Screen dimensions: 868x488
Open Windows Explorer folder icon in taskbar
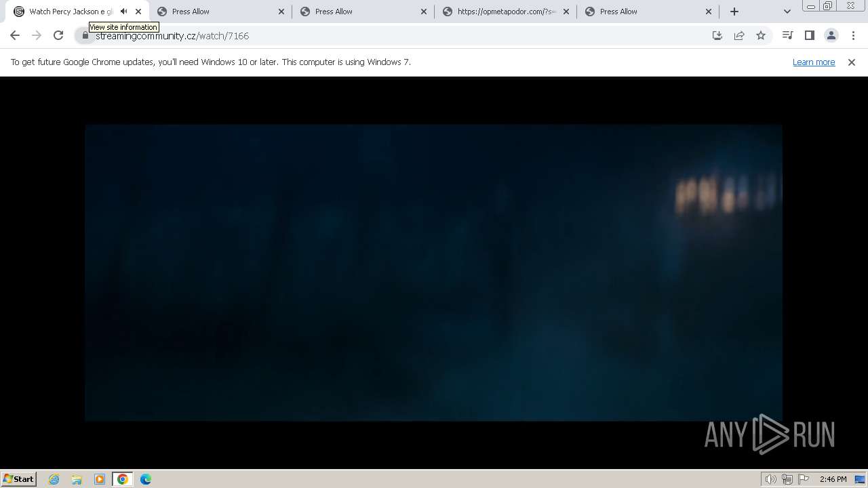point(77,479)
